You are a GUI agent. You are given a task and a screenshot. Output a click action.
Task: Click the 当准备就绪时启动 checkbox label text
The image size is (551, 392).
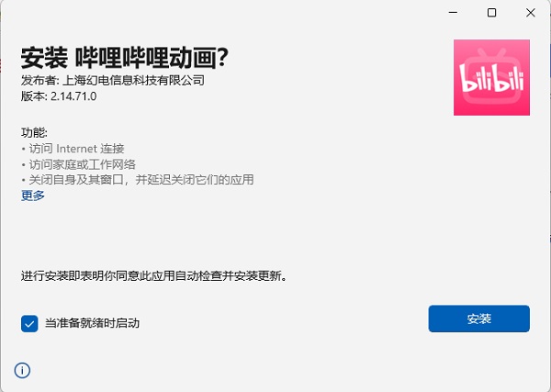[x=92, y=323]
